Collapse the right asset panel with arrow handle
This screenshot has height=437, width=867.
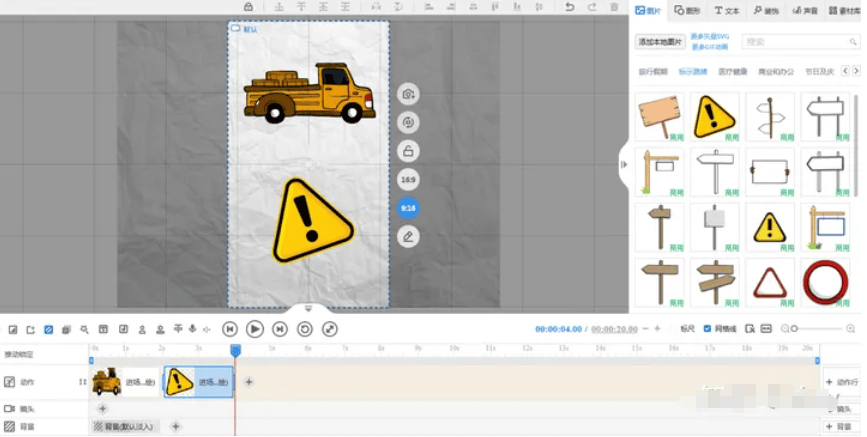click(624, 164)
